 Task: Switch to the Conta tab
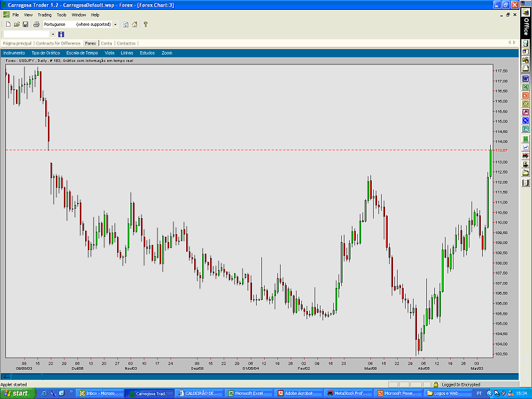tap(108, 43)
